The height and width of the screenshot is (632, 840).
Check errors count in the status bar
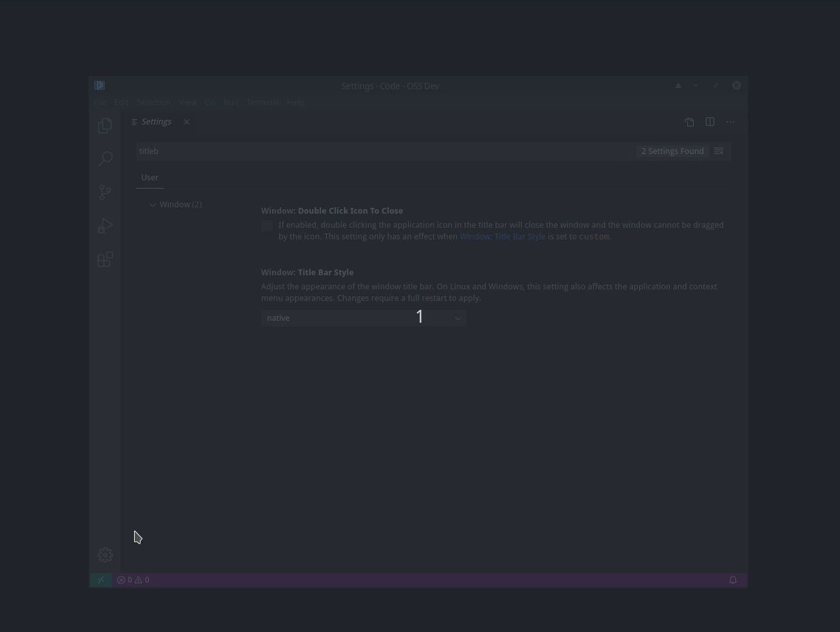tap(126, 580)
